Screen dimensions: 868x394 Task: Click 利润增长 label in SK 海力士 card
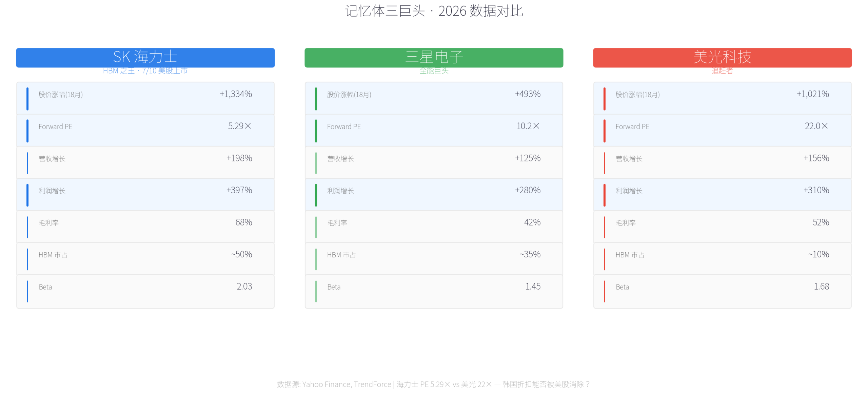(52, 191)
